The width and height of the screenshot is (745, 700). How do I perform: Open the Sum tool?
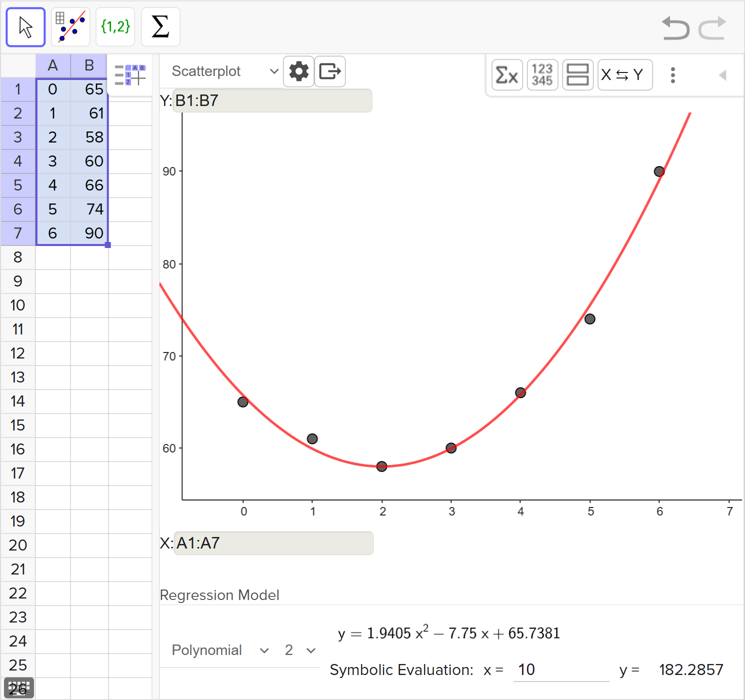coord(160,27)
